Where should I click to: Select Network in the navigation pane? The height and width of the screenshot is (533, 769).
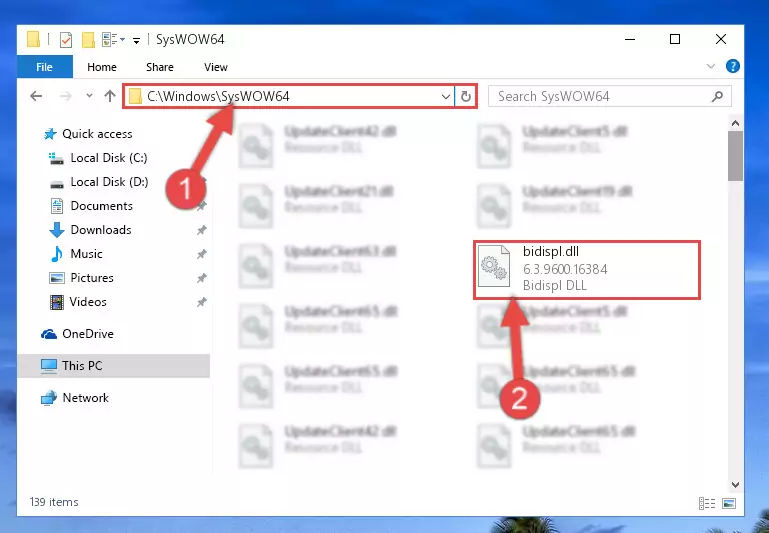[85, 398]
